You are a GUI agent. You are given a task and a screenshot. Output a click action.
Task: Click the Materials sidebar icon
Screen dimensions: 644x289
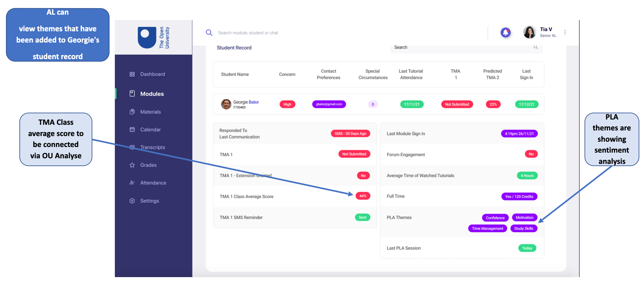[132, 112]
